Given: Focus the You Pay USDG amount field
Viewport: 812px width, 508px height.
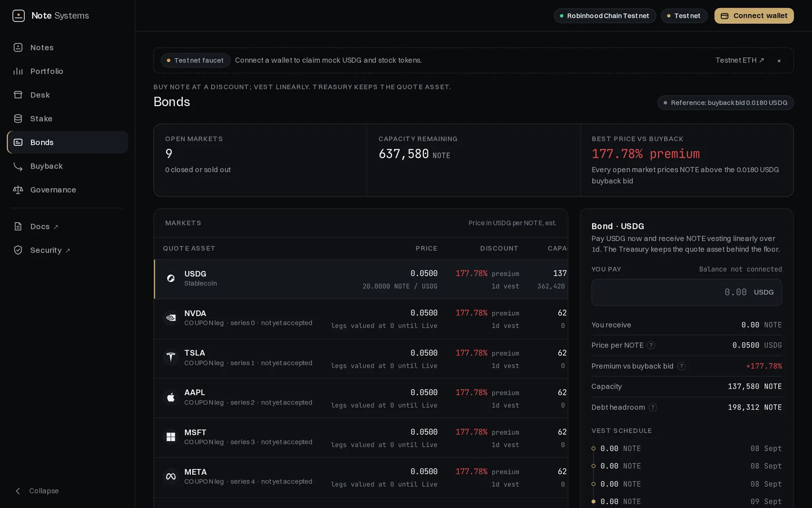Looking at the screenshot, I should coord(687,292).
